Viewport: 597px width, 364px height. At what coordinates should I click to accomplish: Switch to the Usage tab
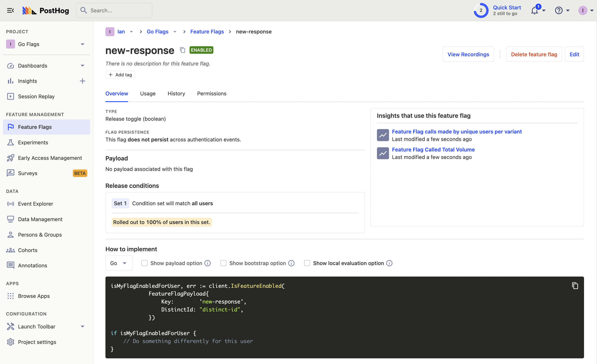tap(147, 94)
